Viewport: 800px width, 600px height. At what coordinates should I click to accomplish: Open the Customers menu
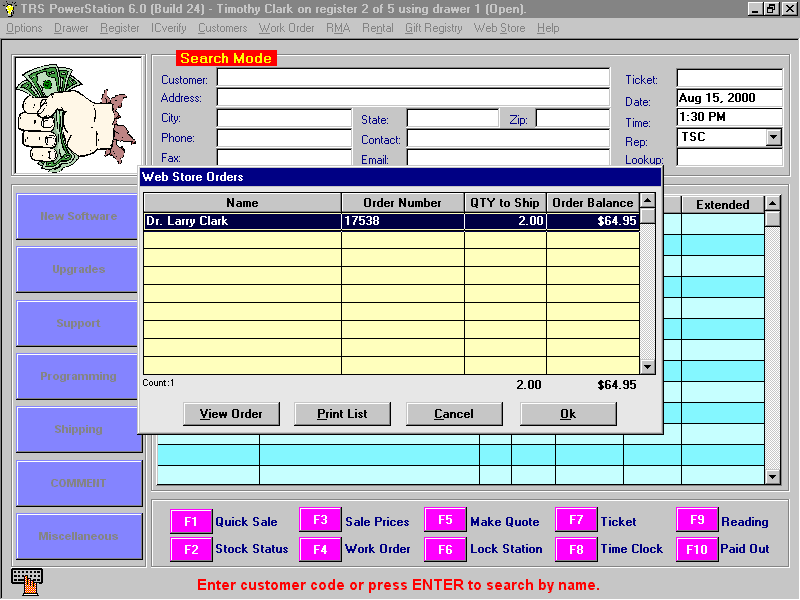(x=222, y=28)
